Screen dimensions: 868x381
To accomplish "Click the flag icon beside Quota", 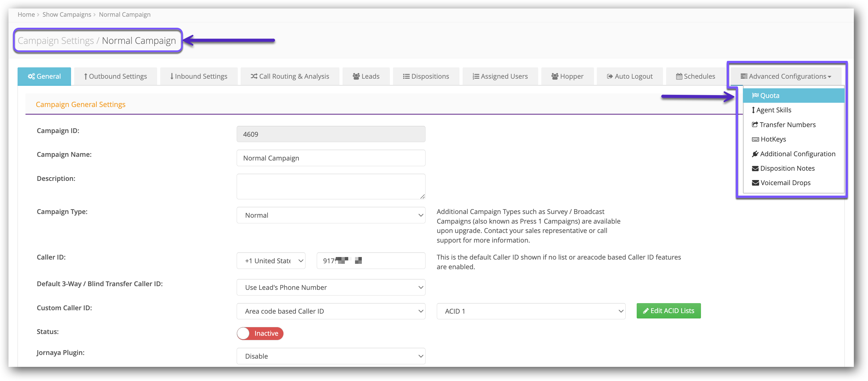I will coord(755,96).
